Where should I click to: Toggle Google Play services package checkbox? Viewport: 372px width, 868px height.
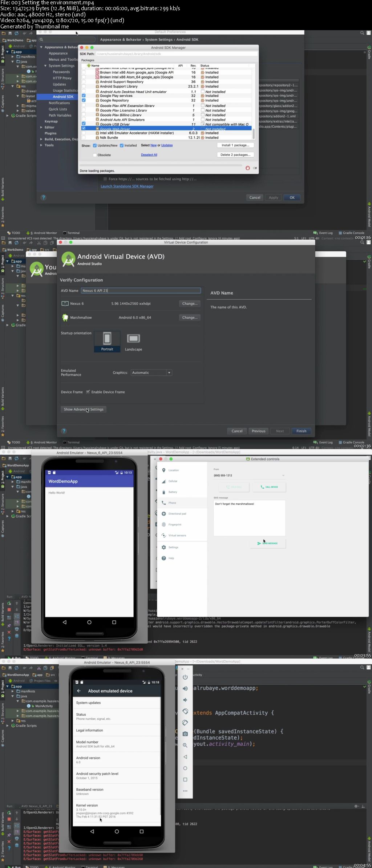point(84,96)
